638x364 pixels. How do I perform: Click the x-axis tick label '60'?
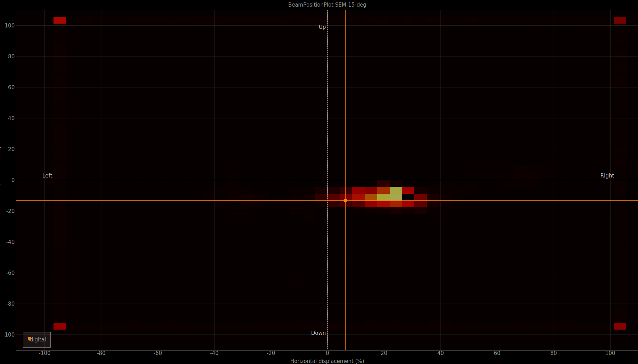(497, 353)
